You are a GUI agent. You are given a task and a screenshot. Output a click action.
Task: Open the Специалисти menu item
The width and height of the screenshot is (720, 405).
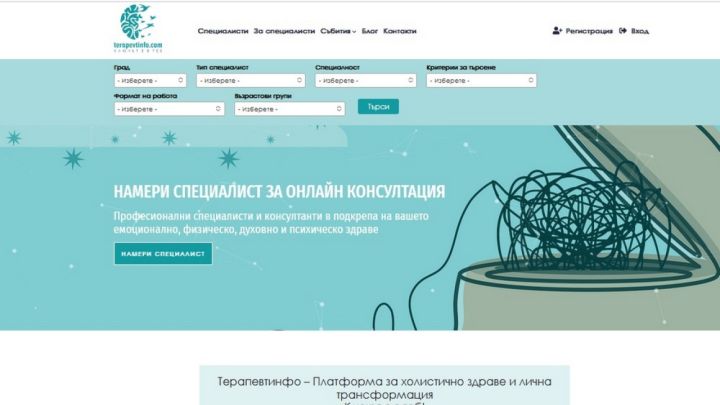pos(223,31)
